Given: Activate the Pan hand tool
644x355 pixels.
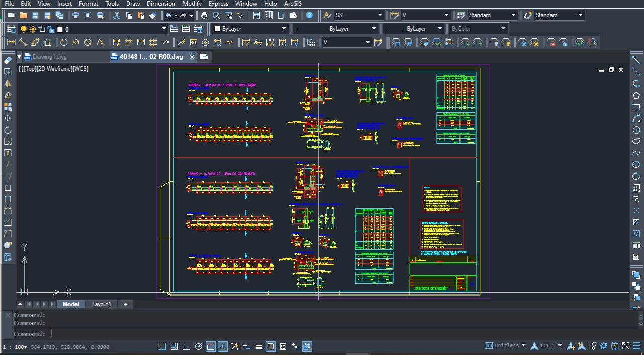Looking at the screenshot, I should [204, 15].
